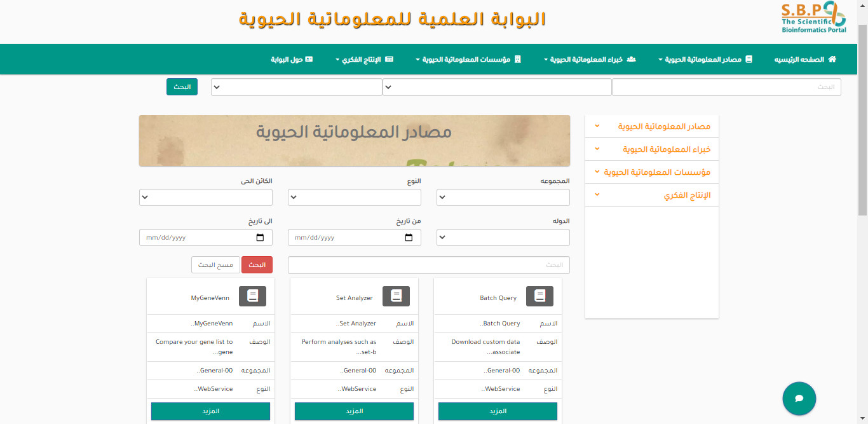868x424 pixels.
Task: Click description 'Download custom data associate...'
Action: 486,347
